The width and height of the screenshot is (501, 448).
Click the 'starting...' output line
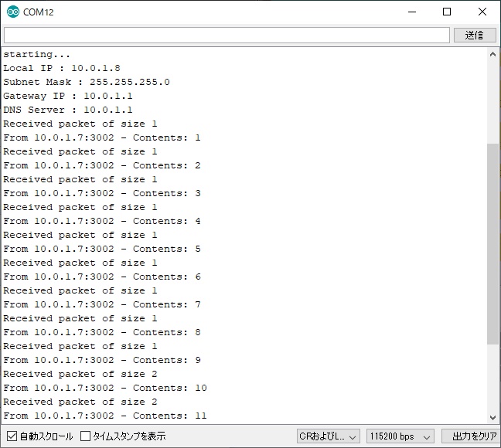pyautogui.click(x=36, y=54)
